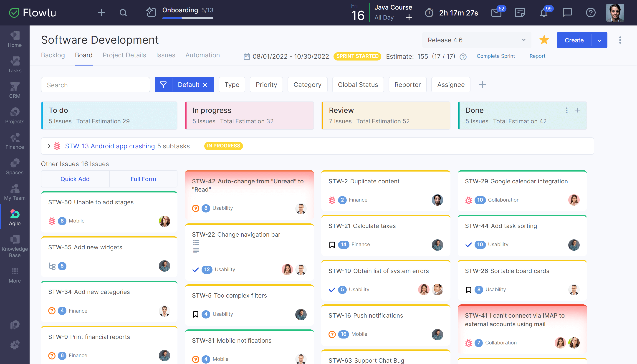
Task: Click the plus quick-create icon in top bar
Action: (101, 13)
